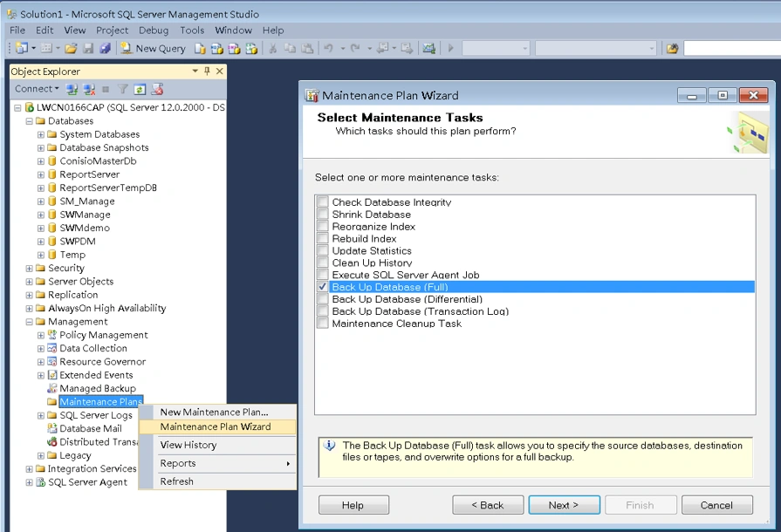Click the Next > button
The image size is (781, 532).
coord(564,505)
